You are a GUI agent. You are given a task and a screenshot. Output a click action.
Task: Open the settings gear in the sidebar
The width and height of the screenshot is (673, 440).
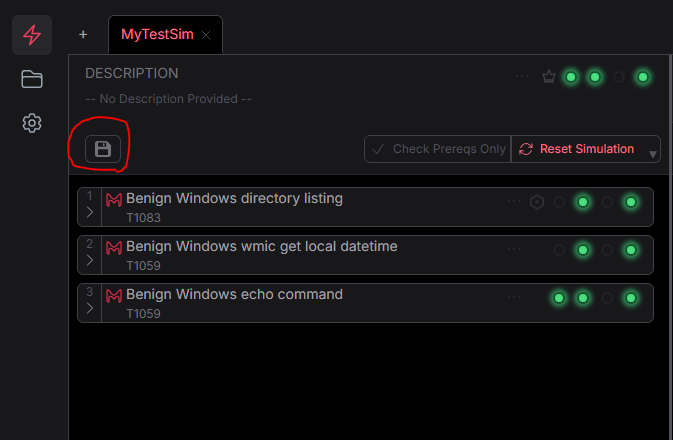tap(32, 123)
